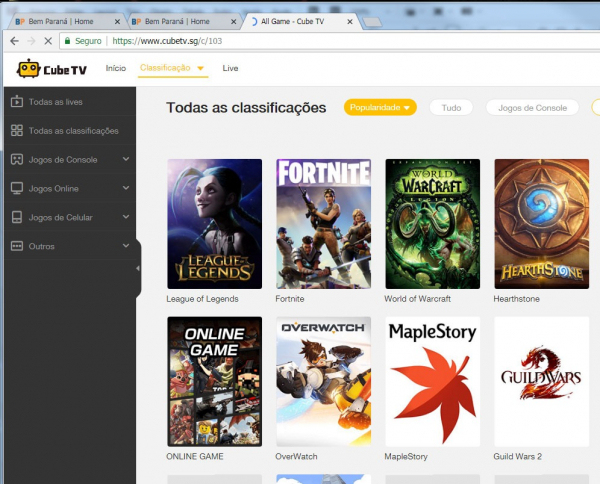This screenshot has height=484, width=600.
Task: Close the All Game - Cube TV tab
Action: [350, 22]
